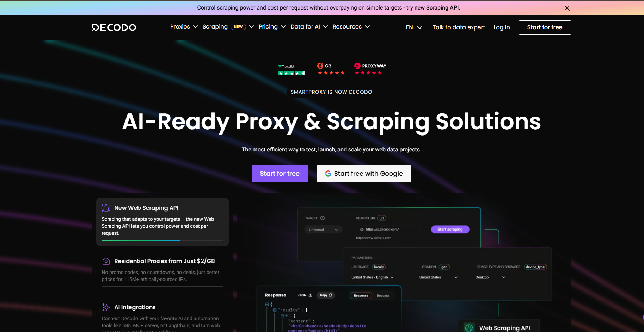
Task: Close the top announcement banner
Action: 567,8
